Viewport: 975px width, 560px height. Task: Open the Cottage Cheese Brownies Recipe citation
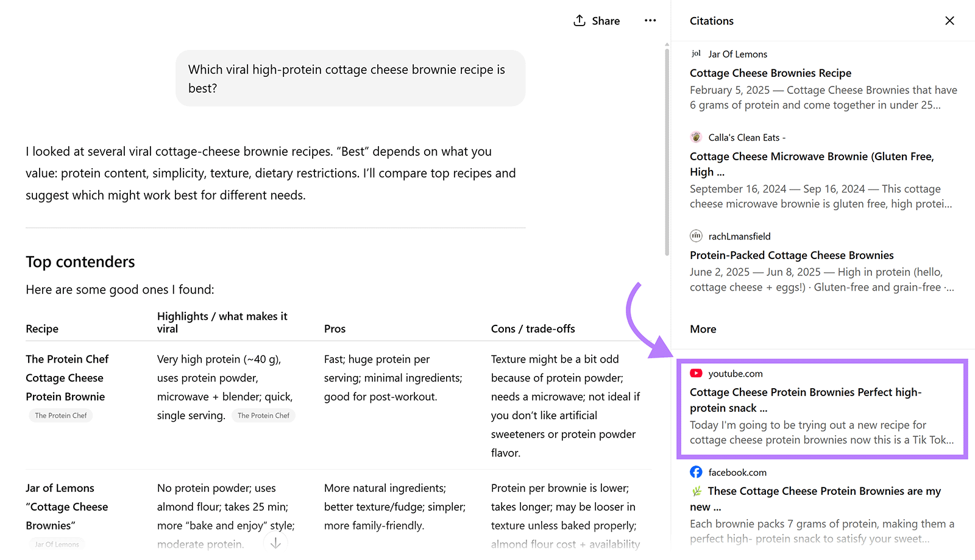770,73
